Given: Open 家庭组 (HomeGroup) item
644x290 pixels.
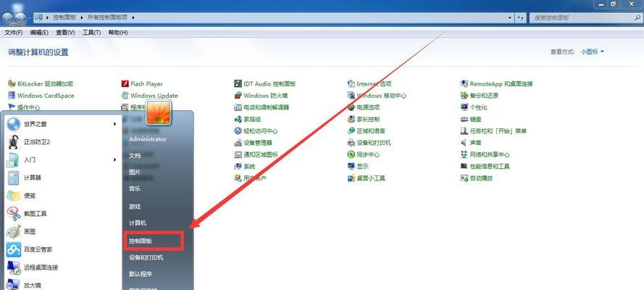Looking at the screenshot, I should click(x=248, y=119).
